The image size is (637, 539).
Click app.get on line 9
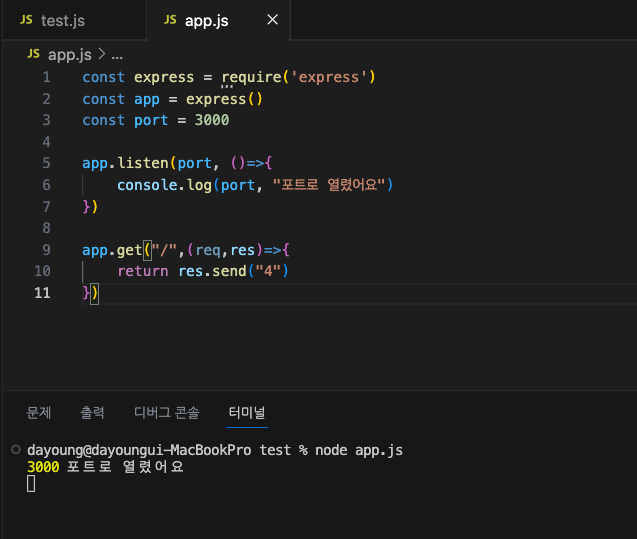[112, 250]
